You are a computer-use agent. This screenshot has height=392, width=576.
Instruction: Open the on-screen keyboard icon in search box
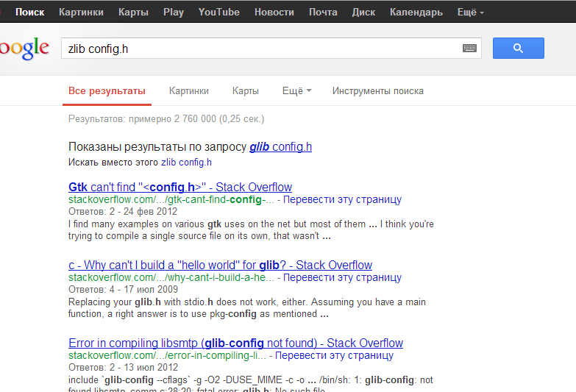coord(469,48)
